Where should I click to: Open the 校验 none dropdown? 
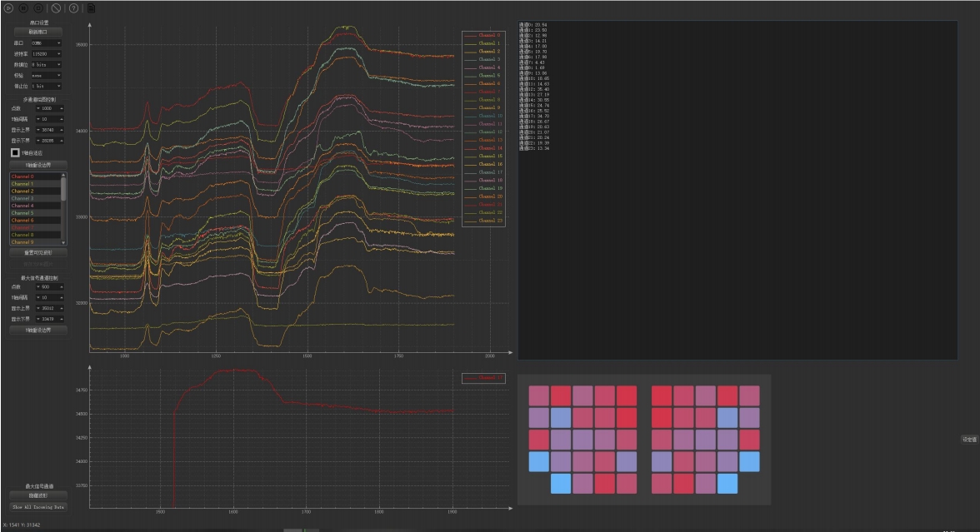[46, 75]
